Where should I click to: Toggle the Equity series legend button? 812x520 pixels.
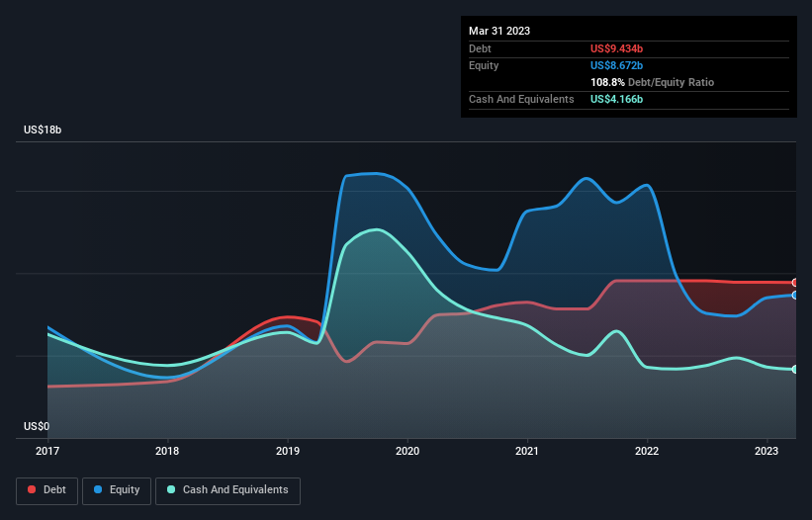pyautogui.click(x=117, y=490)
